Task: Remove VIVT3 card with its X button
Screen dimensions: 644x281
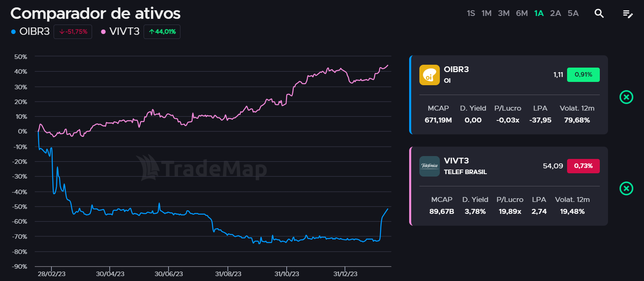Action: [626, 188]
